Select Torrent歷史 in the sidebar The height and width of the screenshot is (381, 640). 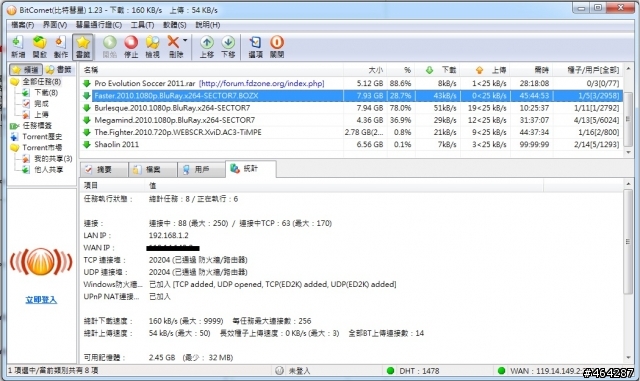[42, 136]
